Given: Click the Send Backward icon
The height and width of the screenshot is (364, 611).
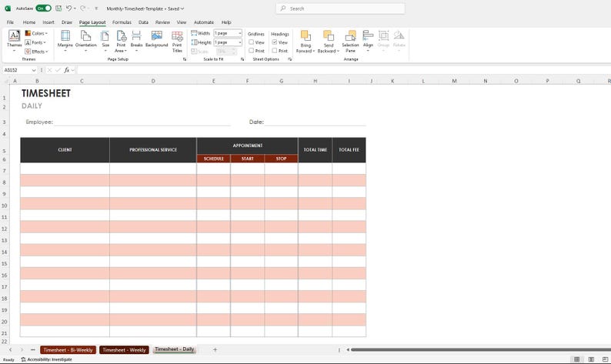Looking at the screenshot, I should point(329,35).
